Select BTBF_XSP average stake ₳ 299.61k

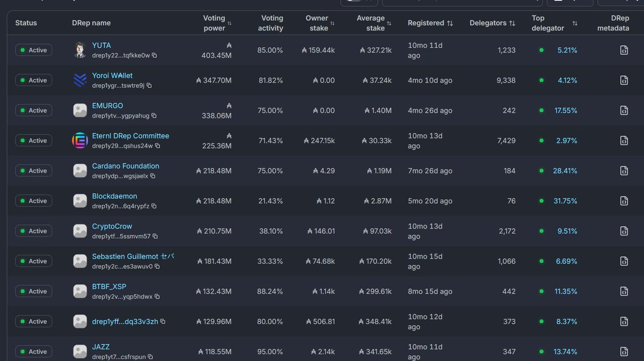pyautogui.click(x=375, y=291)
